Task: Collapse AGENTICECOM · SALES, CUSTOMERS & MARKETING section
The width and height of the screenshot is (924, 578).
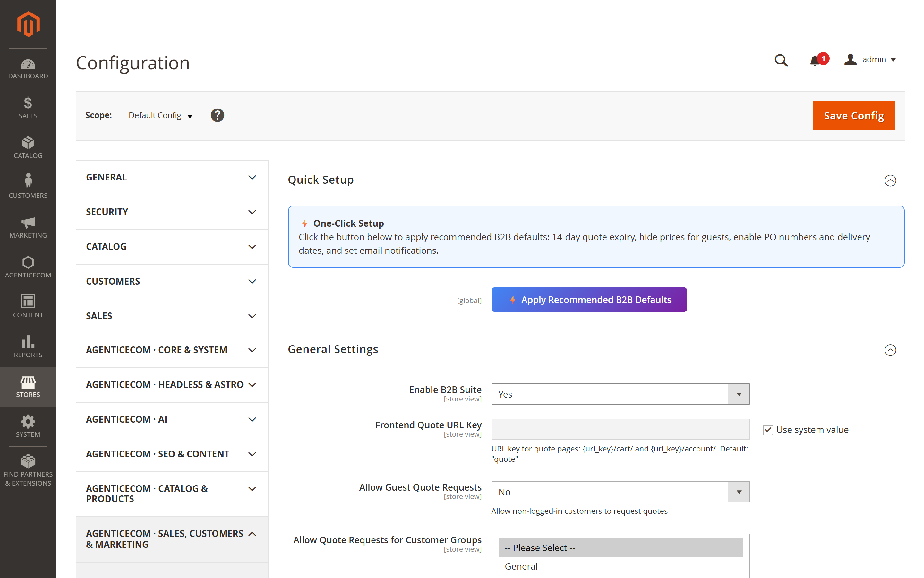Action: pos(172,539)
